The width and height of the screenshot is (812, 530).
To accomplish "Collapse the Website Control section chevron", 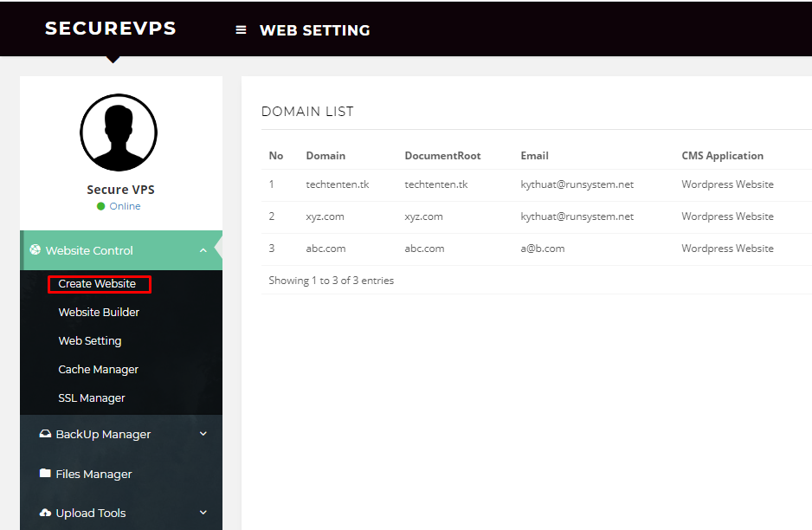I will pyautogui.click(x=203, y=250).
